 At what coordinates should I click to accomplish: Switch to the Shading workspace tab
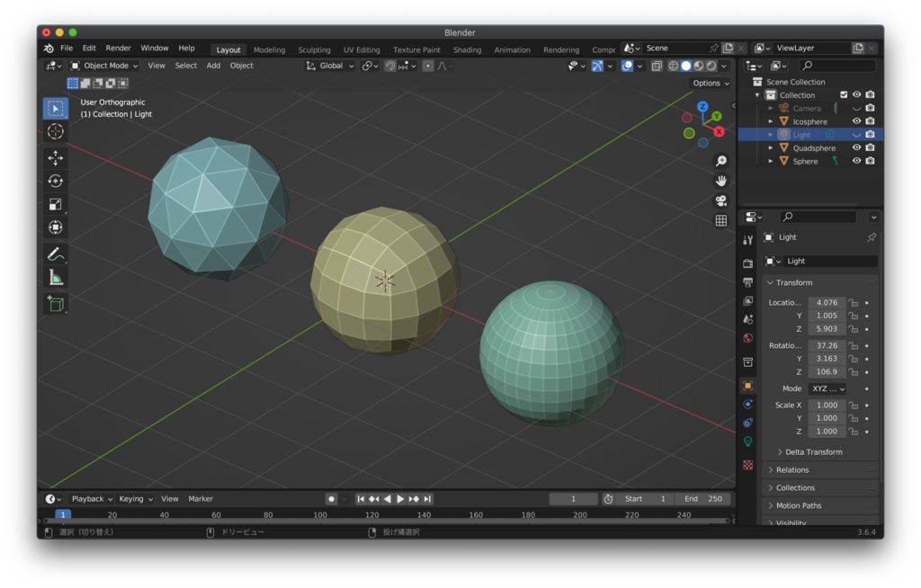(x=467, y=49)
